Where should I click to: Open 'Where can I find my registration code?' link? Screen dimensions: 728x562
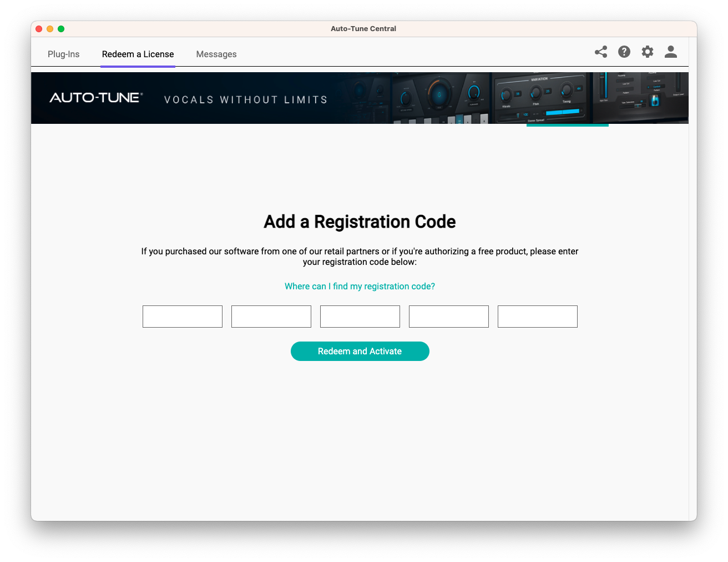click(360, 286)
